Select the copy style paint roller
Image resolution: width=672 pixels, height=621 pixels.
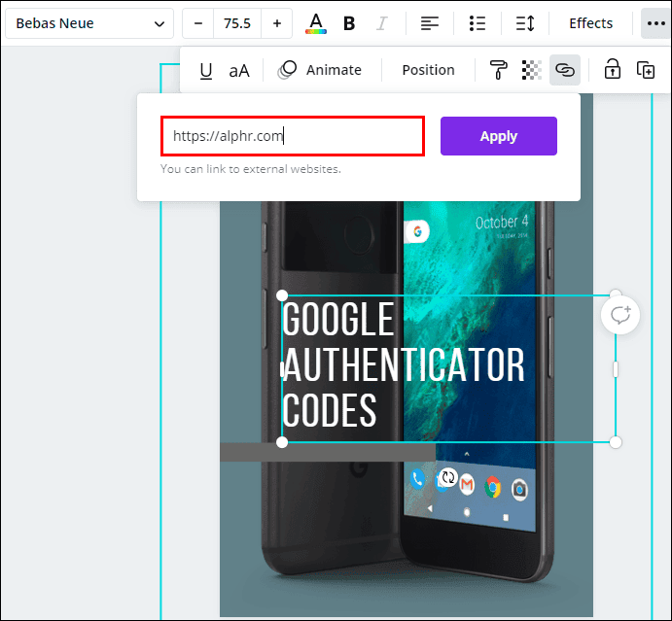[498, 70]
